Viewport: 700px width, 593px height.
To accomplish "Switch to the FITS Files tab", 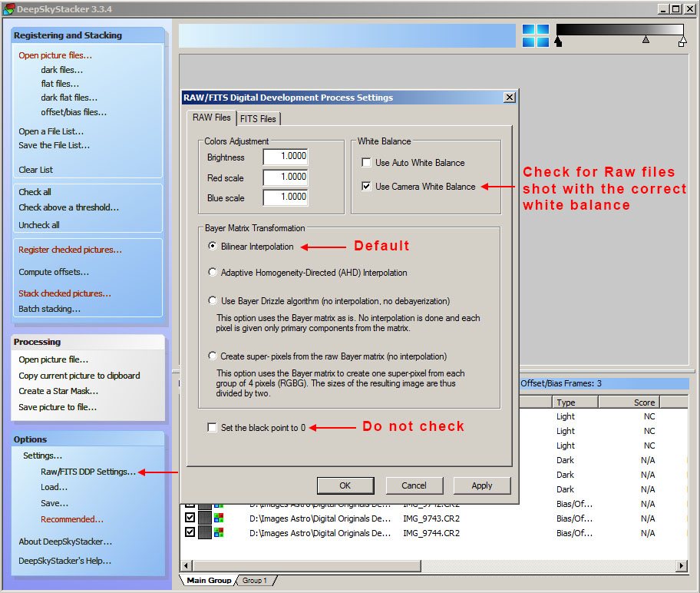I will coord(258,119).
